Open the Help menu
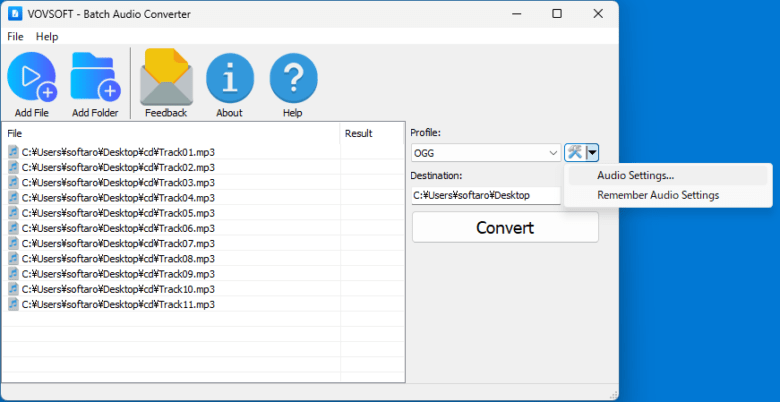The image size is (780, 402). point(47,37)
